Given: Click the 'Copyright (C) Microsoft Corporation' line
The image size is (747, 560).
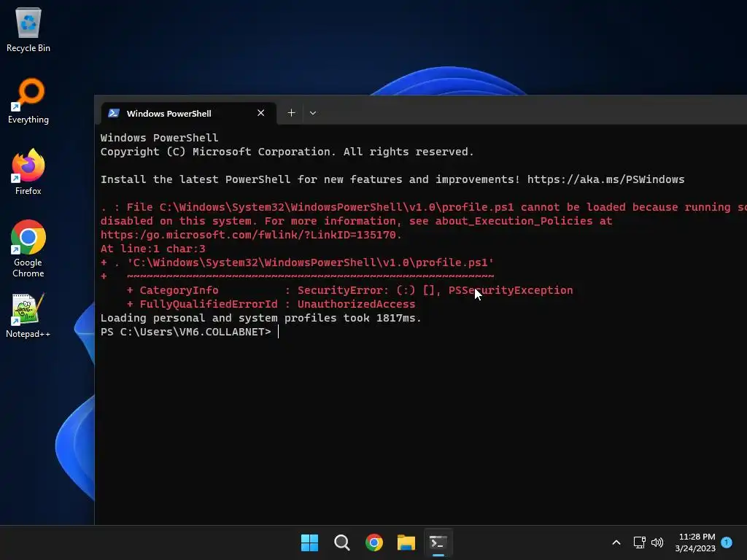Looking at the screenshot, I should pyautogui.click(x=287, y=152).
